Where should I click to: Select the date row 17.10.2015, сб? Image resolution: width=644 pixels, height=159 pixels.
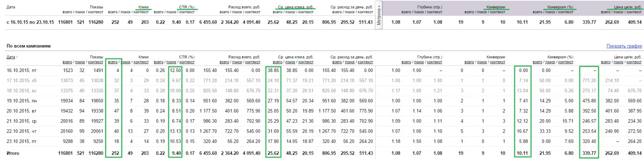coord(21,81)
